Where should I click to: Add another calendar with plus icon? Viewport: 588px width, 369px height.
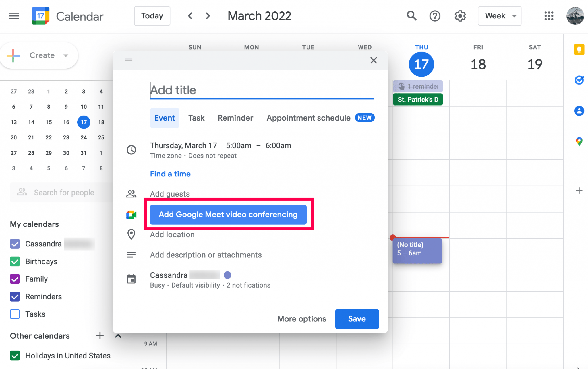tap(100, 336)
